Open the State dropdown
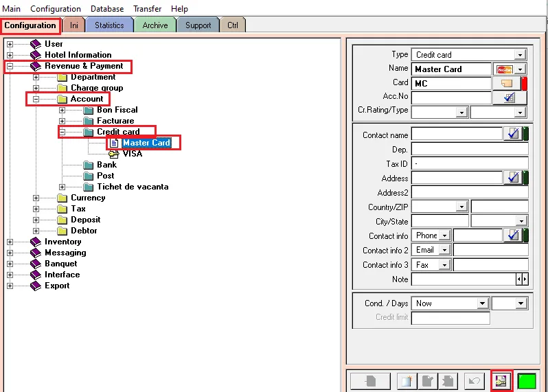This screenshot has width=548, height=392. [x=521, y=221]
